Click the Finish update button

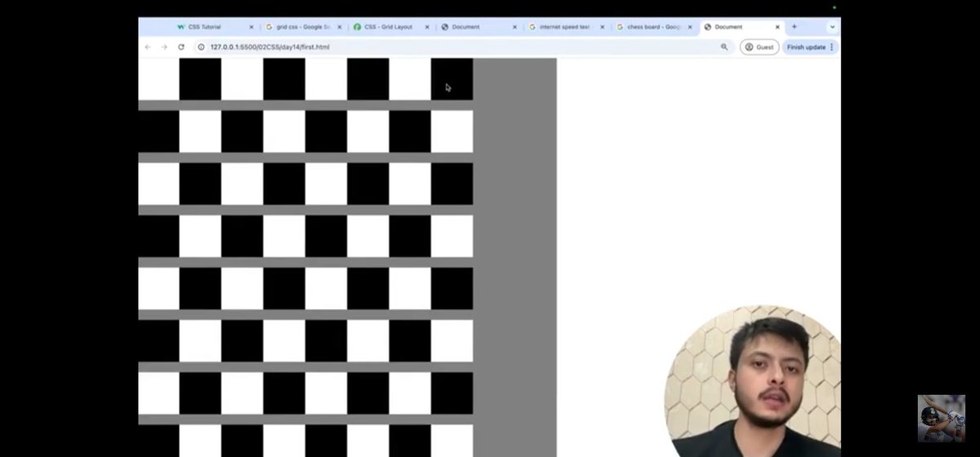(806, 47)
